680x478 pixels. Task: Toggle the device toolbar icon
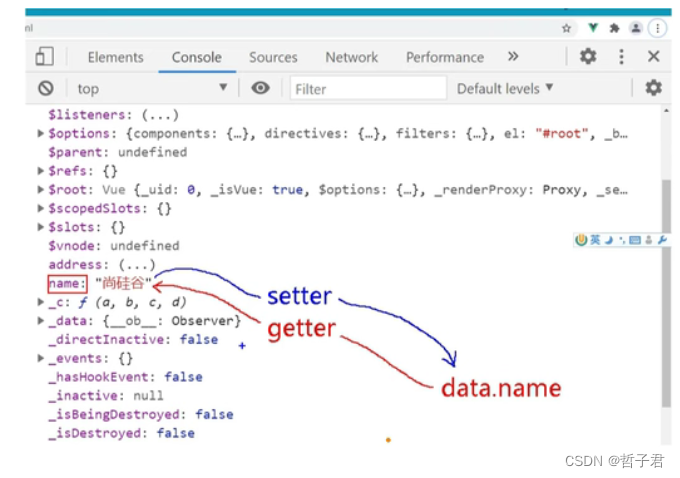(44, 56)
